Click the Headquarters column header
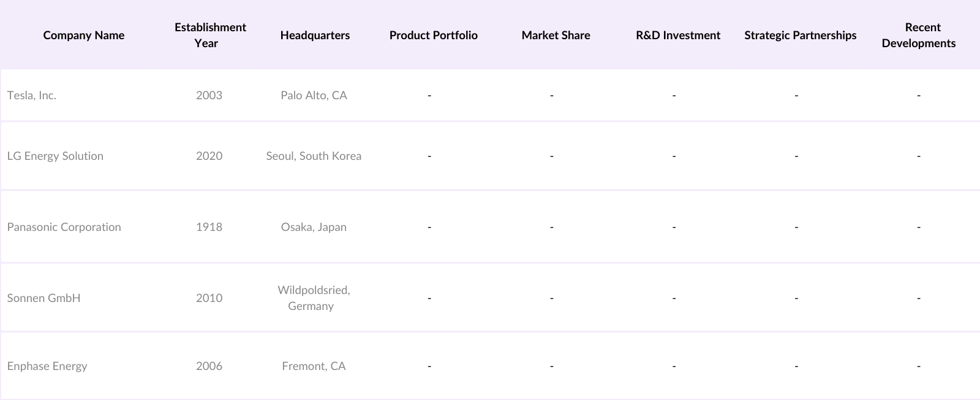This screenshot has width=980, height=400. pos(315,35)
